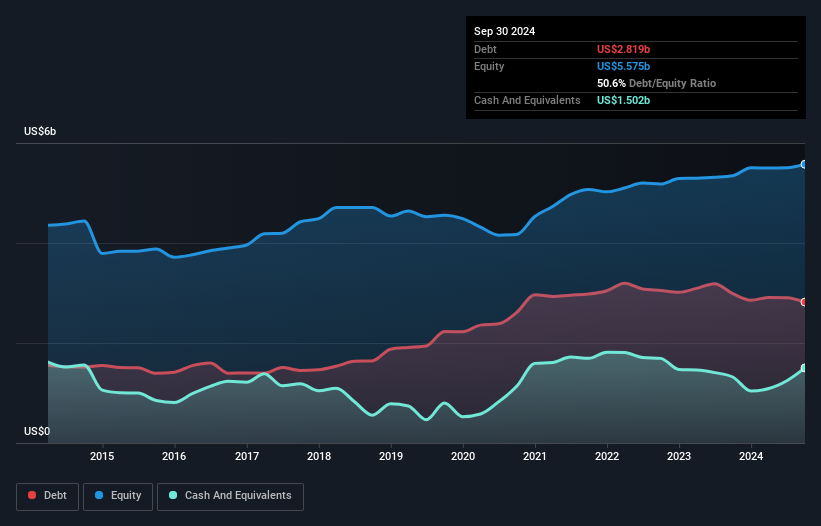
Task: Click the US$2.819b debt value
Action: [x=623, y=49]
